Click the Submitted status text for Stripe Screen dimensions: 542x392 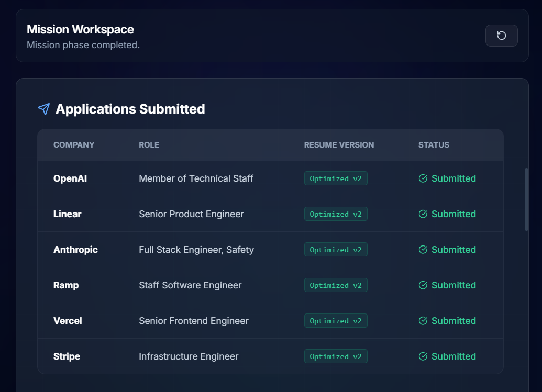[453, 356]
